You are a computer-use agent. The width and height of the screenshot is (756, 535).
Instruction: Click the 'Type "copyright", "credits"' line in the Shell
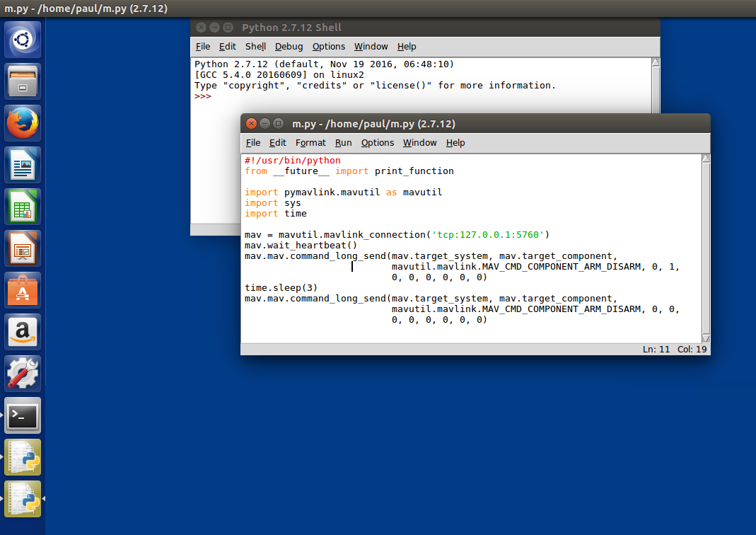[375, 86]
